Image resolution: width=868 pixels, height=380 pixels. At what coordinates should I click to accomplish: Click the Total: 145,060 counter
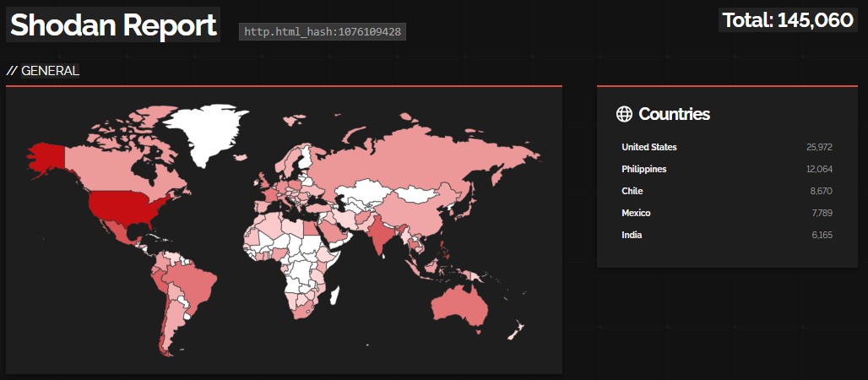[x=788, y=20]
